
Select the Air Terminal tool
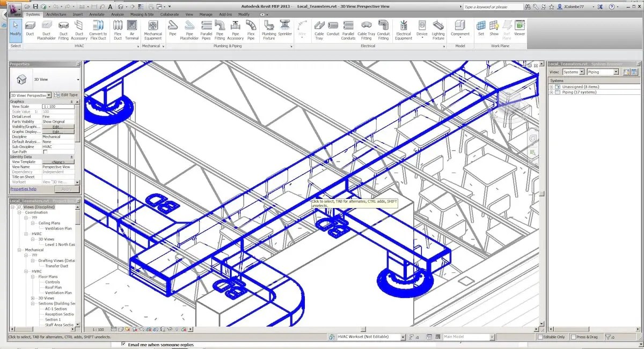tap(132, 29)
